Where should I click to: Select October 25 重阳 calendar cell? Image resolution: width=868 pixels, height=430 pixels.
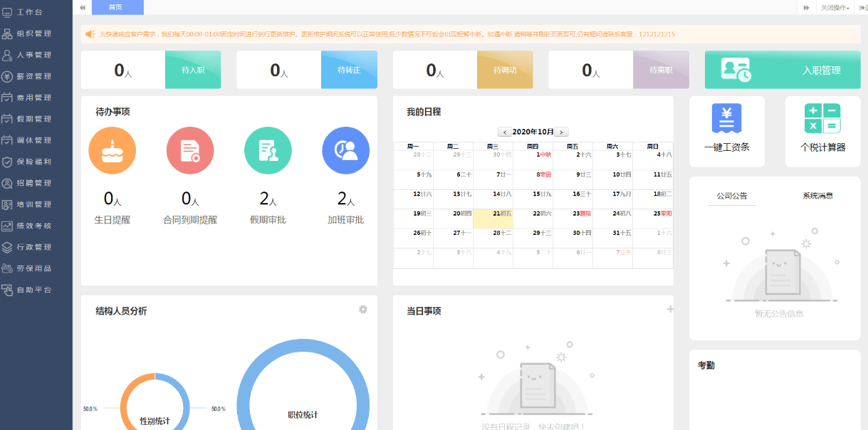tap(652, 219)
